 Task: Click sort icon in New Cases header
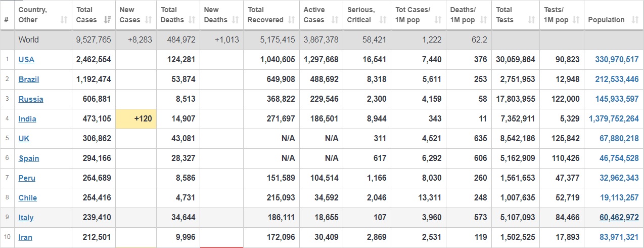click(149, 20)
